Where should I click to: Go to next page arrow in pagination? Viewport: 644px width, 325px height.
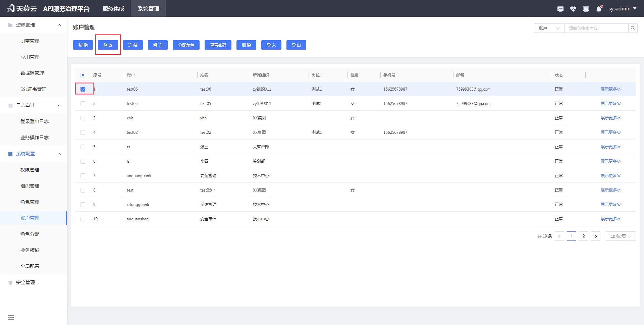[x=595, y=236]
